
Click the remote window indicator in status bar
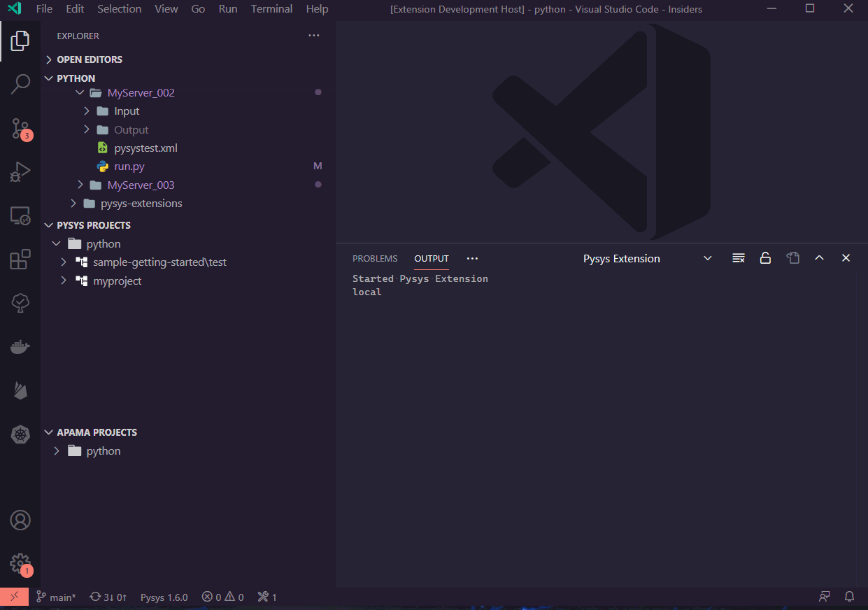pos(14,597)
